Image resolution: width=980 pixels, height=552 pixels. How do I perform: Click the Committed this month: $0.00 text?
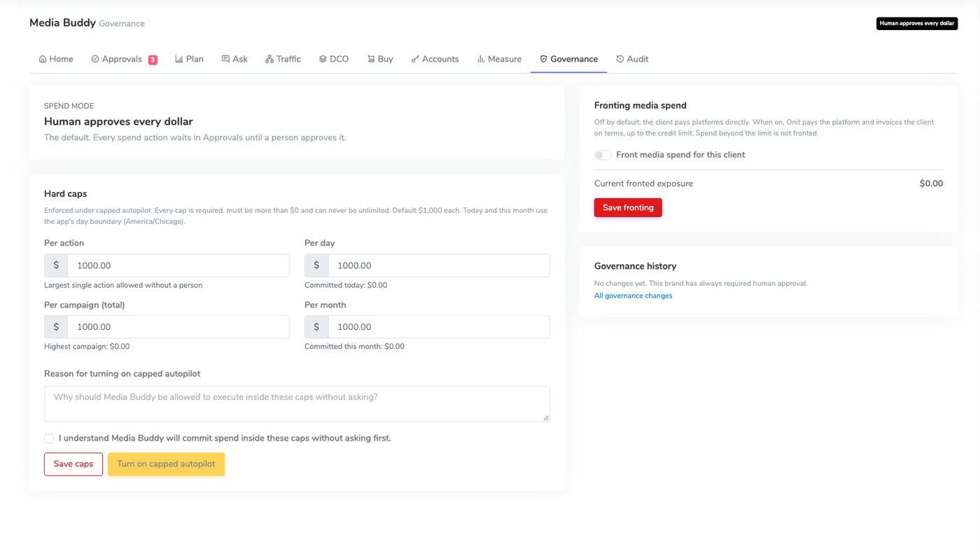(354, 347)
